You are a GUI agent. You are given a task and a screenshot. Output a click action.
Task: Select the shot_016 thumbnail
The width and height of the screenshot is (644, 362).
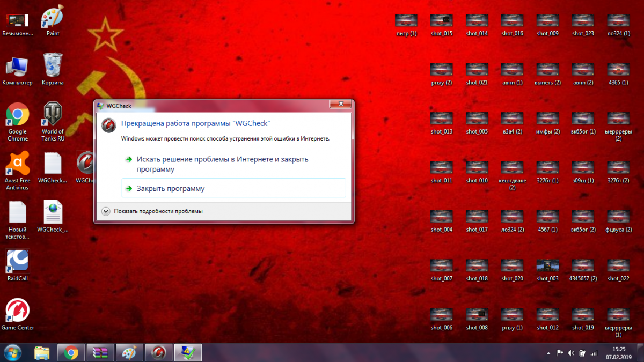(x=512, y=25)
